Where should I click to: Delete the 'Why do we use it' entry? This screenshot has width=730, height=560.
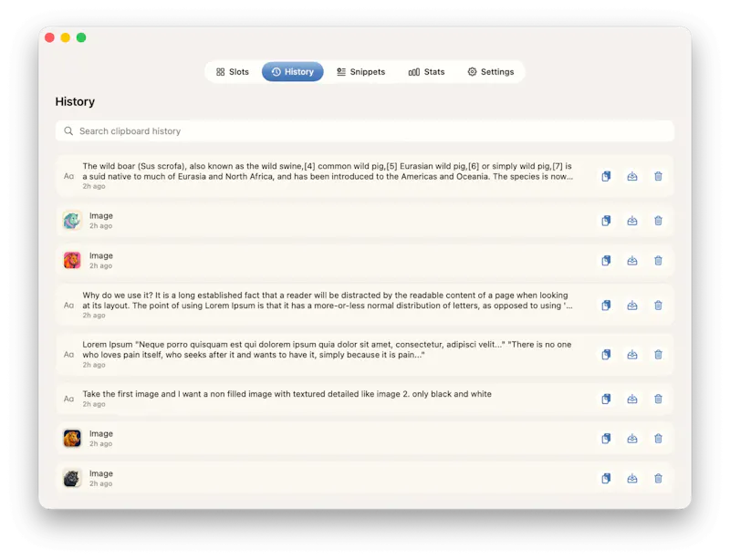click(x=658, y=306)
